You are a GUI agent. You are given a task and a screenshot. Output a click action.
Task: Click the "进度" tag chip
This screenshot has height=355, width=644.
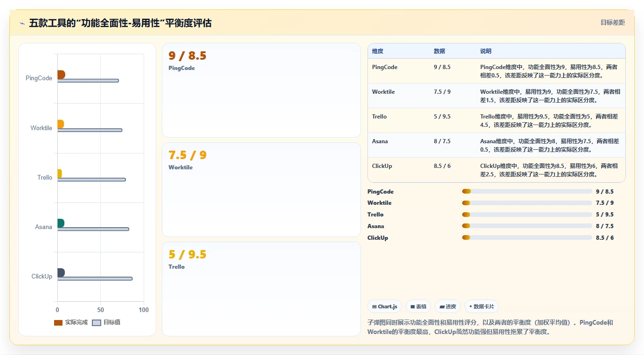(448, 306)
